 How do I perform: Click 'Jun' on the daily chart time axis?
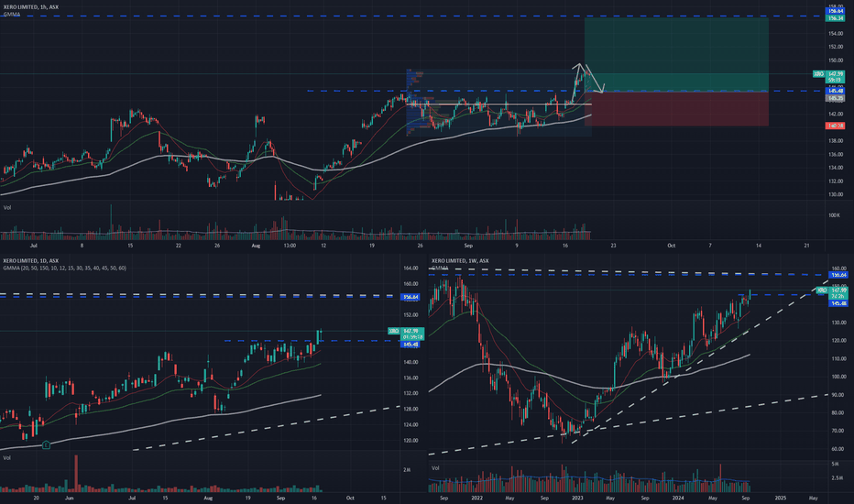pos(69,498)
